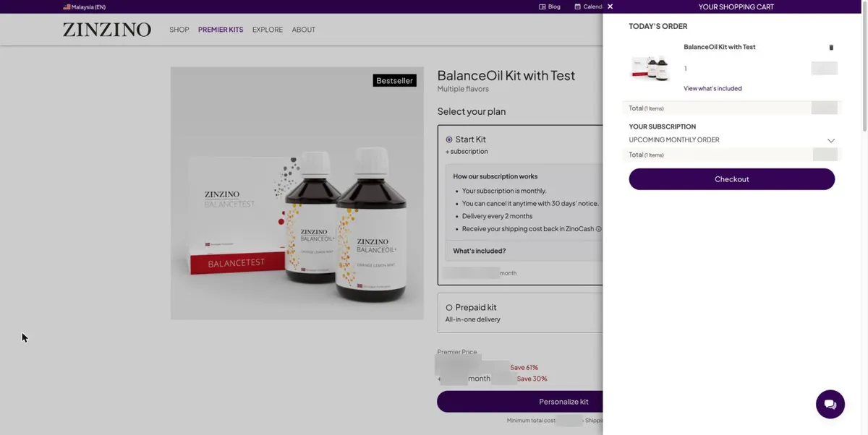Viewport: 868px width, 435px height.
Task: Click View what's included link
Action: pos(712,89)
